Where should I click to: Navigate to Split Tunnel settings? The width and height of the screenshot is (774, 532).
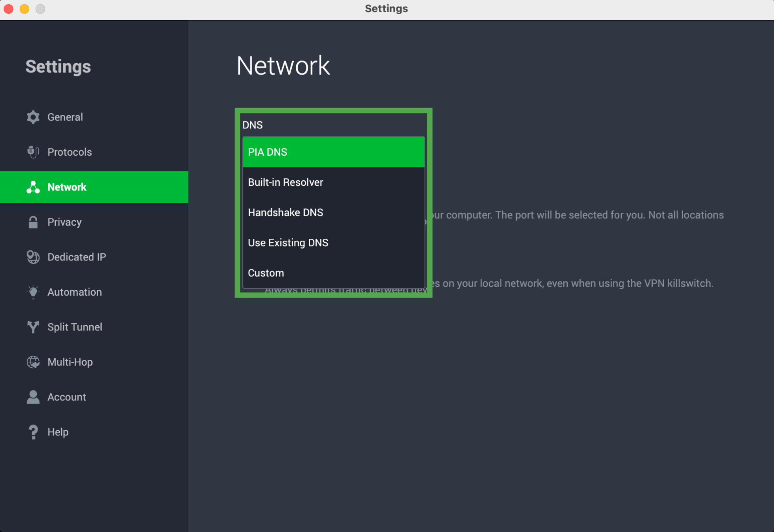(x=94, y=327)
